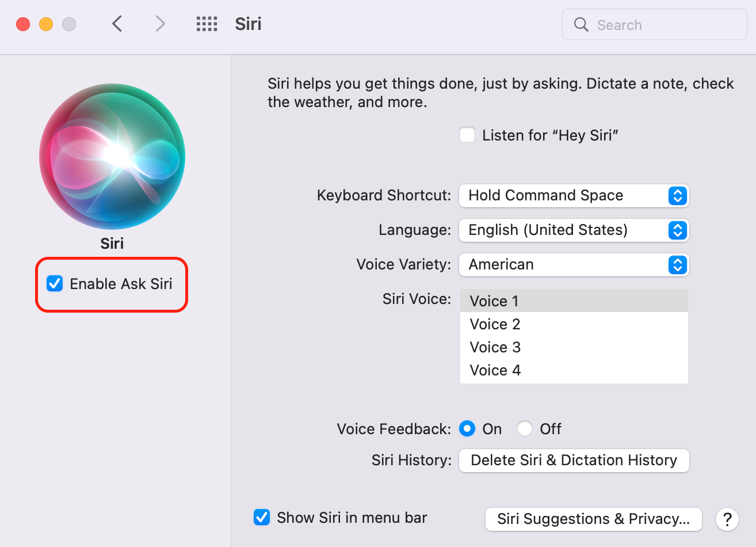Viewport: 756px width, 547px height.
Task: Click the forward navigation arrow
Action: point(159,24)
